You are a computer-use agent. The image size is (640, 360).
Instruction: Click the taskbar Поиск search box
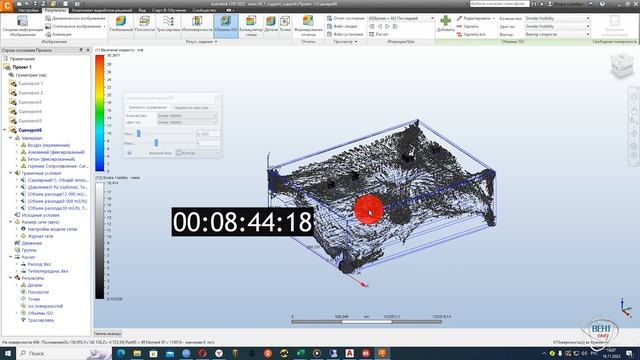pyautogui.click(x=64, y=353)
